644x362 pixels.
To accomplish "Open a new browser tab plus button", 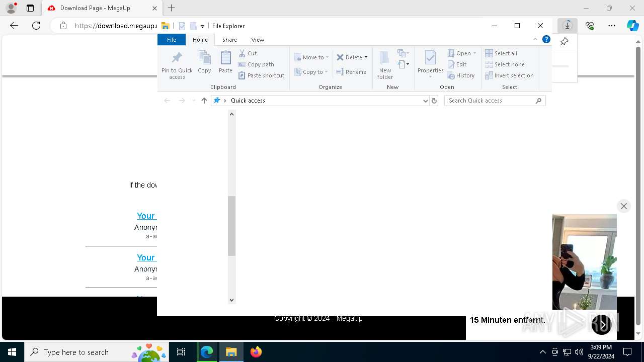I will [171, 8].
